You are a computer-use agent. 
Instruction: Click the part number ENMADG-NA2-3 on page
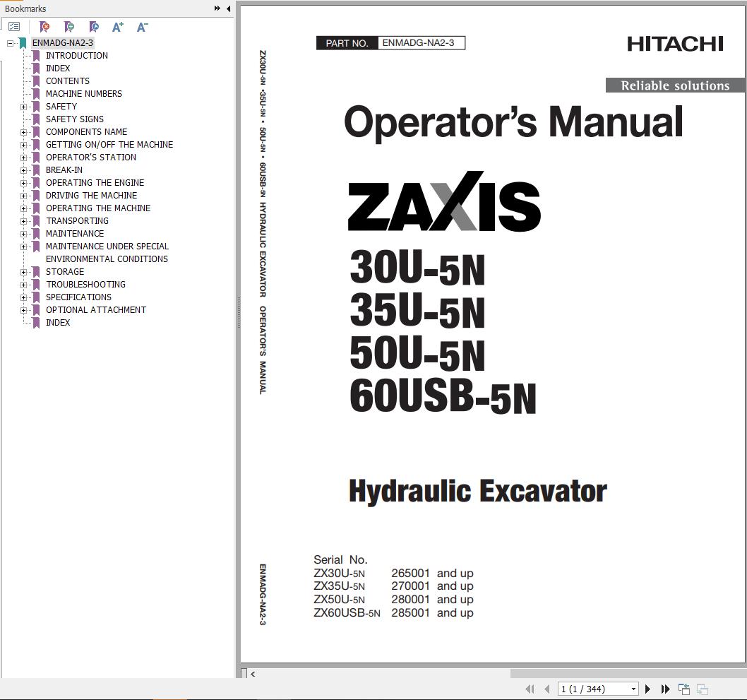coord(418,43)
